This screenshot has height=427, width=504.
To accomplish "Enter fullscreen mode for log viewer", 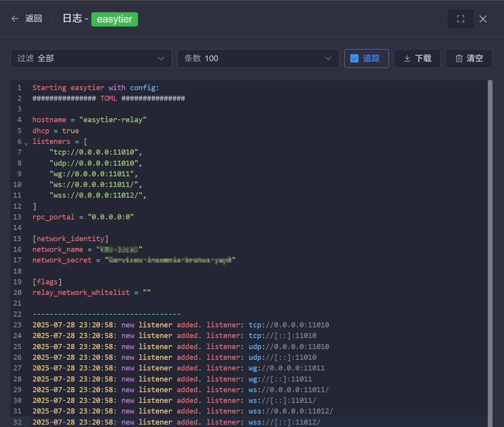I will [460, 19].
